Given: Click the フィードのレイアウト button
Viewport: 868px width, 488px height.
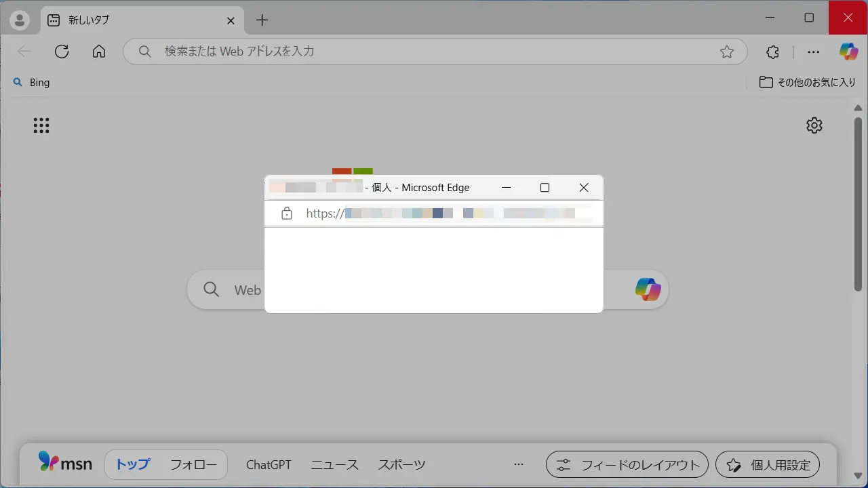Looking at the screenshot, I should click(627, 465).
